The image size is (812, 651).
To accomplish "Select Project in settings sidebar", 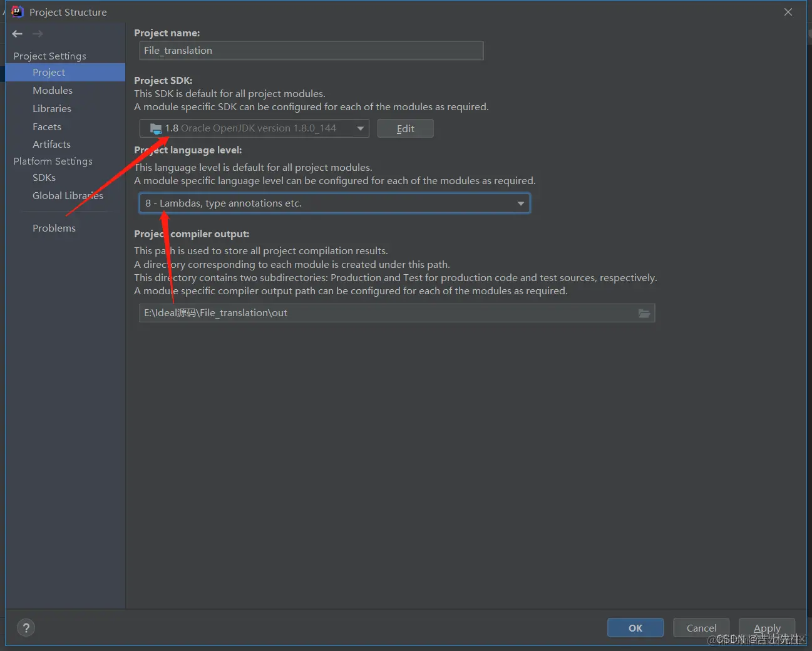I will click(65, 73).
